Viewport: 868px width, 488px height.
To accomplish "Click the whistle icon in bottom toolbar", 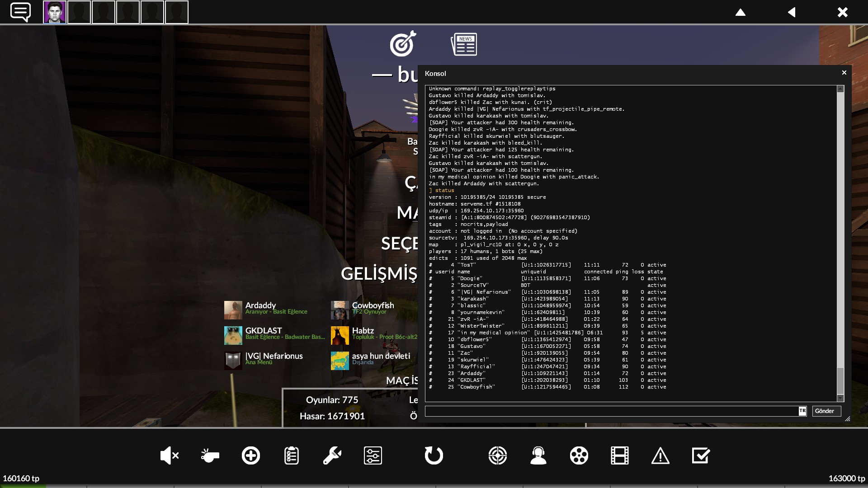I will [x=210, y=455].
